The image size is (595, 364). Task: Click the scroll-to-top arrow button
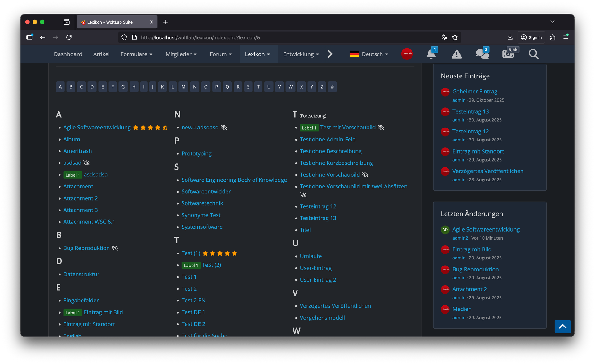(x=562, y=327)
